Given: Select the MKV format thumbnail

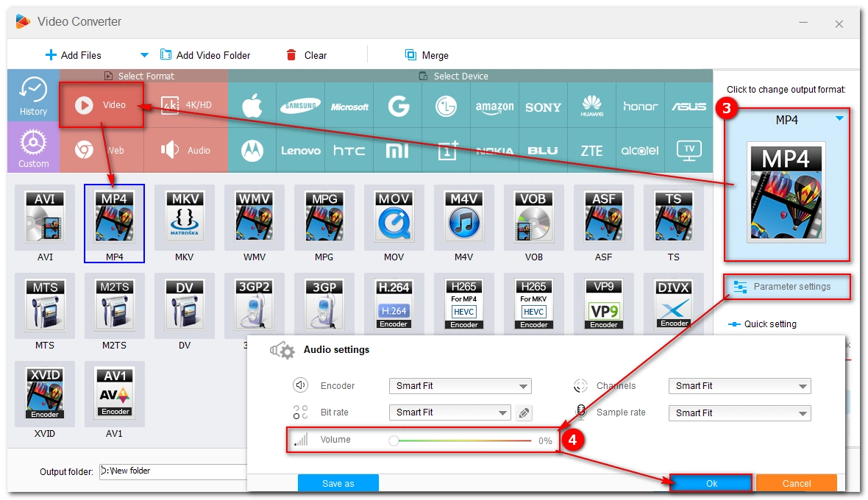Looking at the screenshot, I should (x=185, y=217).
